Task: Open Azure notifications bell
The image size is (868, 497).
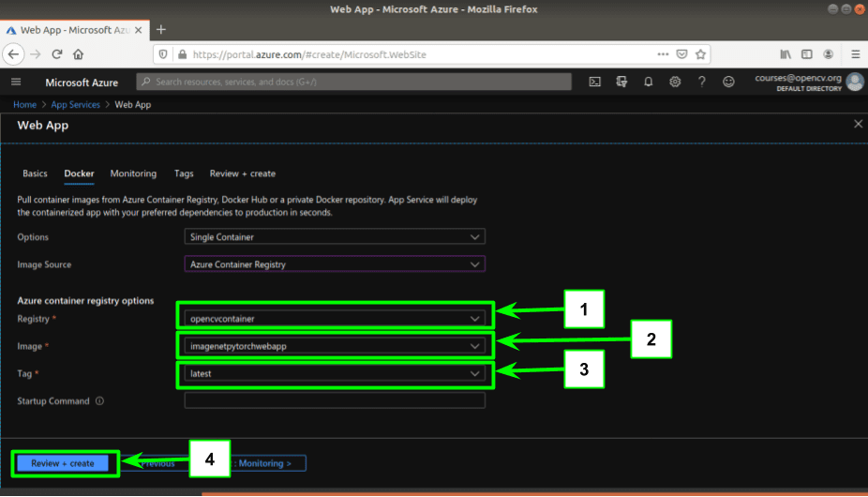Action: 649,82
